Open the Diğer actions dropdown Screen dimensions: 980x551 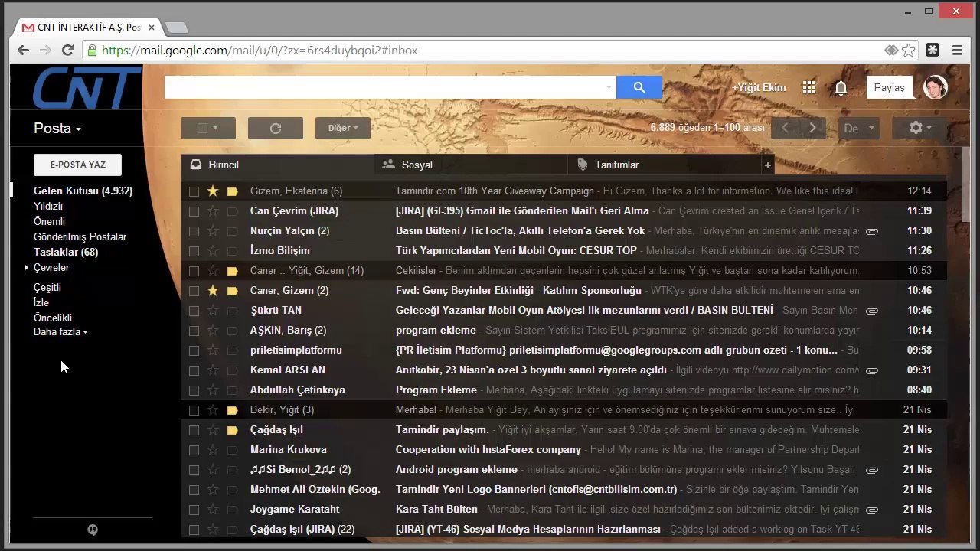click(x=343, y=128)
